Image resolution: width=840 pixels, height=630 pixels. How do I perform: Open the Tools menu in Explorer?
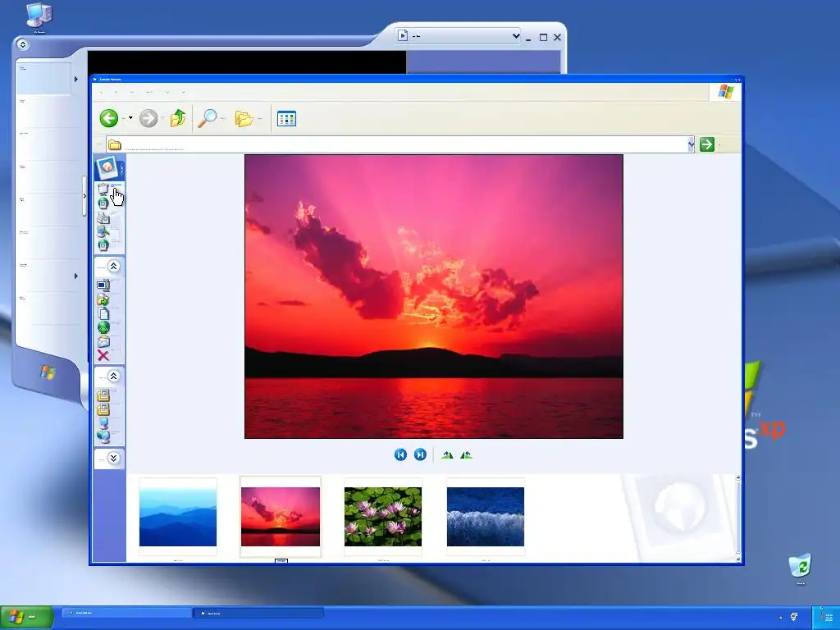tap(167, 92)
